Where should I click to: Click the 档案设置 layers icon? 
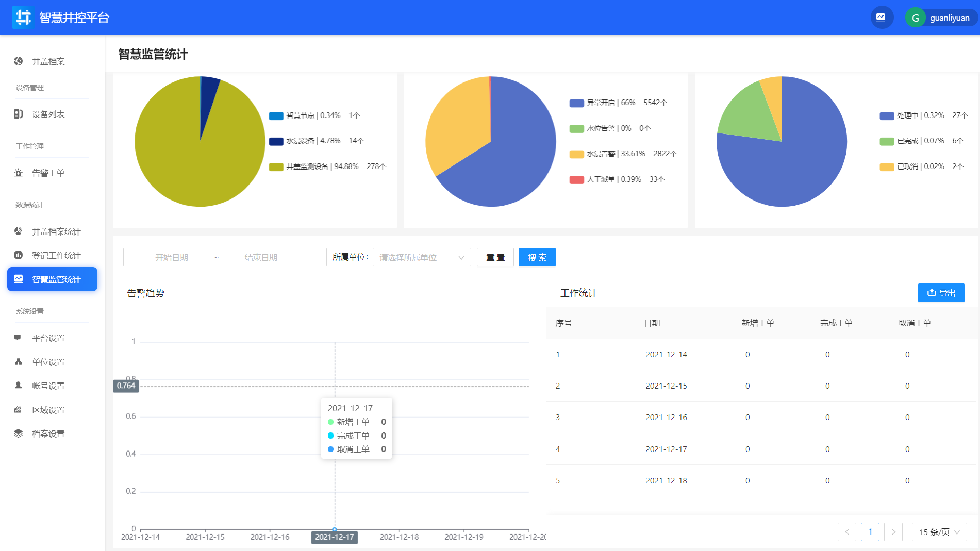point(19,433)
